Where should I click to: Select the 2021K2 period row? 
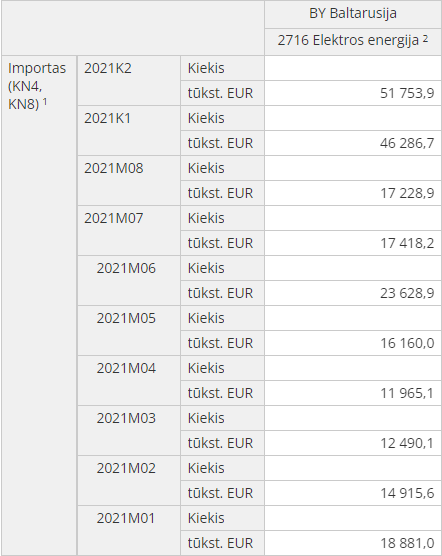129,80
